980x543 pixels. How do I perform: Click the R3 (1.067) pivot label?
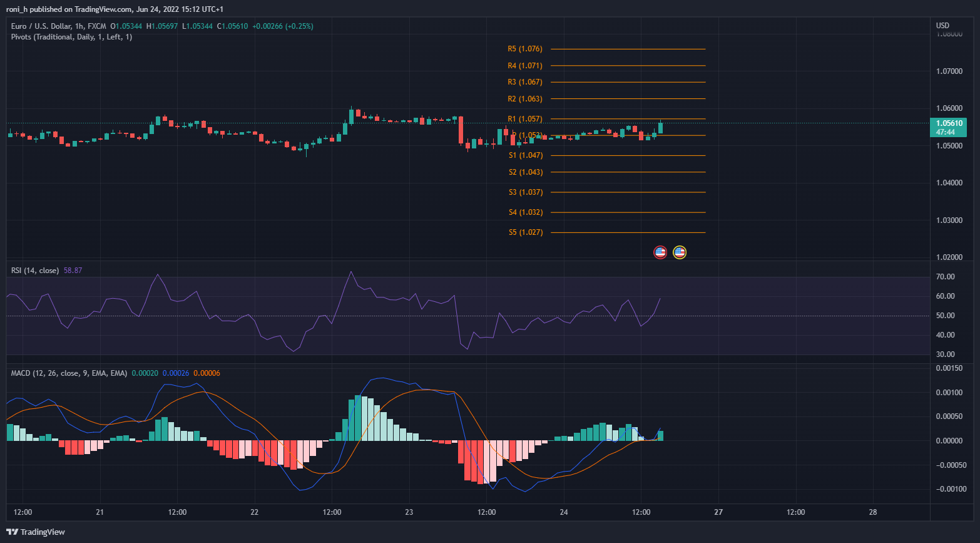tap(524, 82)
